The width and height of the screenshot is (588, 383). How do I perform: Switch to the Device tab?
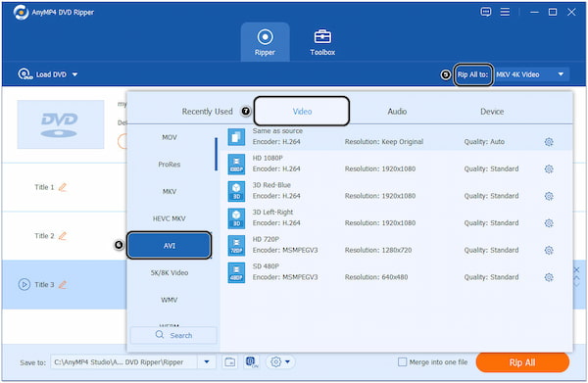tap(492, 112)
